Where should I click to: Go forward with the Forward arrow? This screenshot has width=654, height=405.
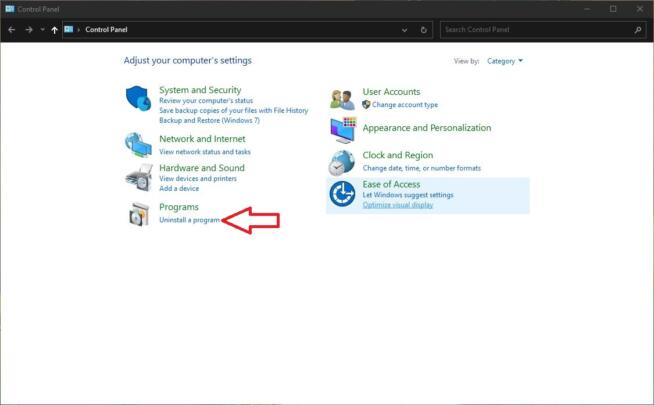(29, 30)
